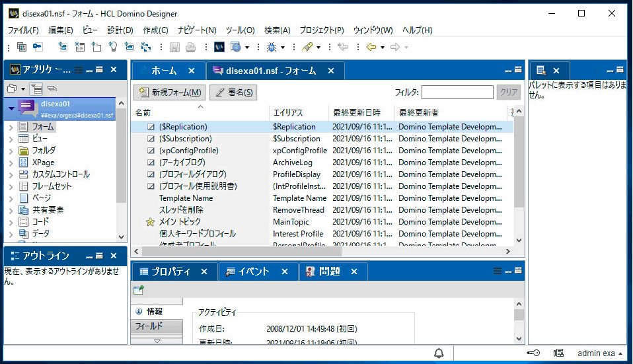
Task: Open the プロジェクト(P) menu
Action: [322, 30]
